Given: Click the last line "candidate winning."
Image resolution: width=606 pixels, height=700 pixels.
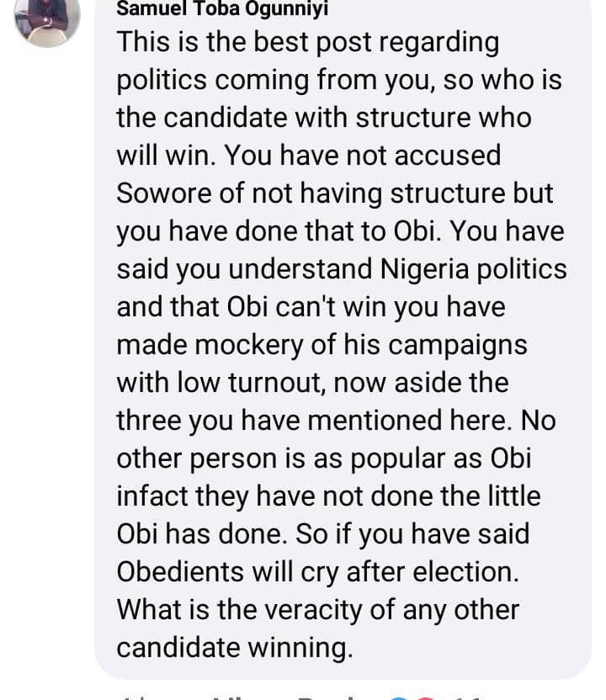Looking at the screenshot, I should click(x=232, y=647).
